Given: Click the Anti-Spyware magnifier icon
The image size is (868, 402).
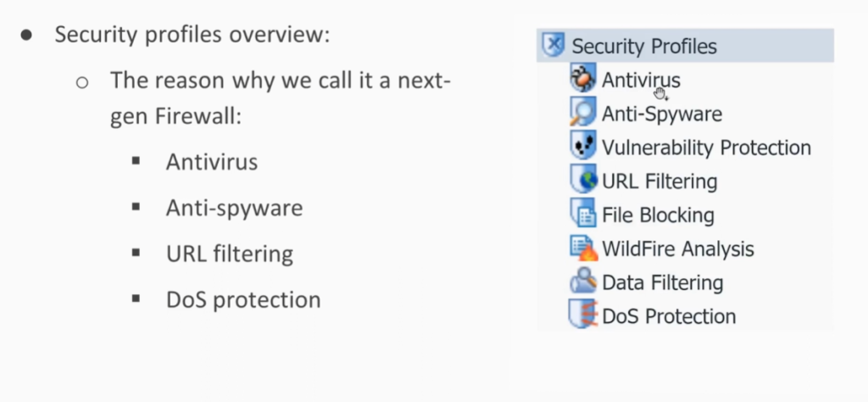Looking at the screenshot, I should (x=583, y=113).
